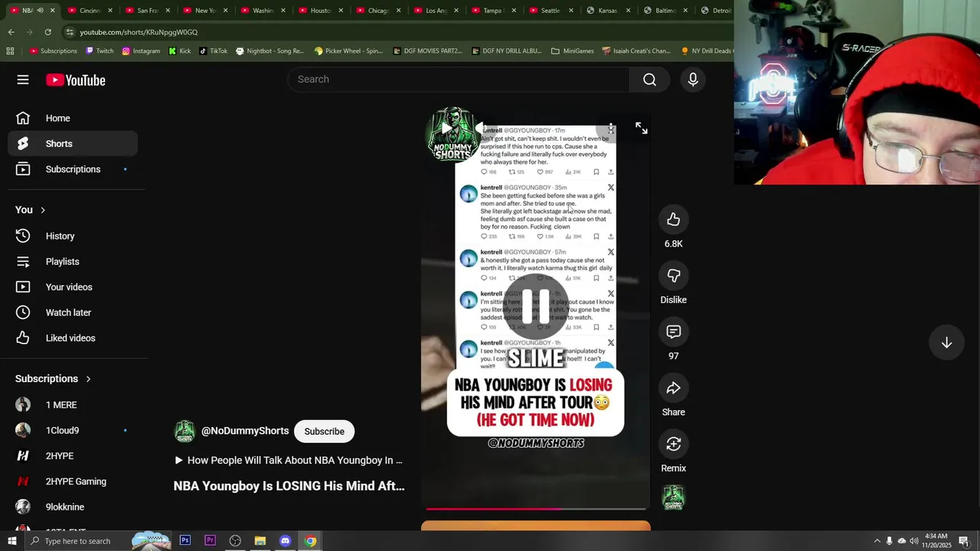Switch to the Chicago tab
The image size is (980, 551).
[x=377, y=11]
